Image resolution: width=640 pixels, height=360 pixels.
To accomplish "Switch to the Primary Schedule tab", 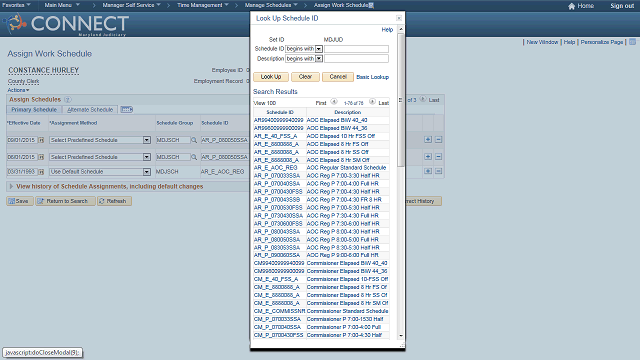I will click(x=34, y=109).
